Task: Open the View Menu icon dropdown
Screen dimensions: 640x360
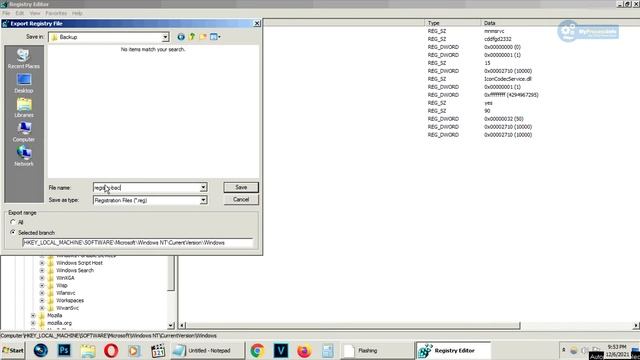Action: tap(215, 37)
